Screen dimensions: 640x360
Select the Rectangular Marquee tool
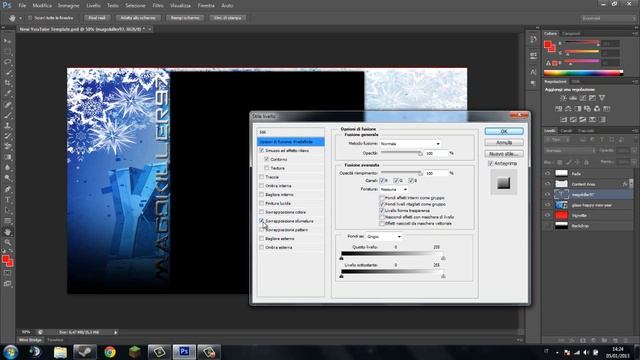pyautogui.click(x=8, y=51)
